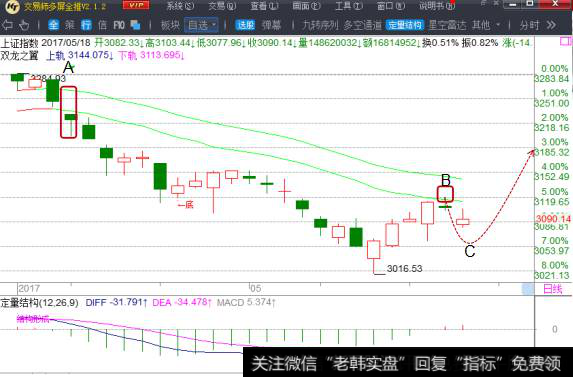
Task: Click the 日线 period label
Action: point(553,289)
